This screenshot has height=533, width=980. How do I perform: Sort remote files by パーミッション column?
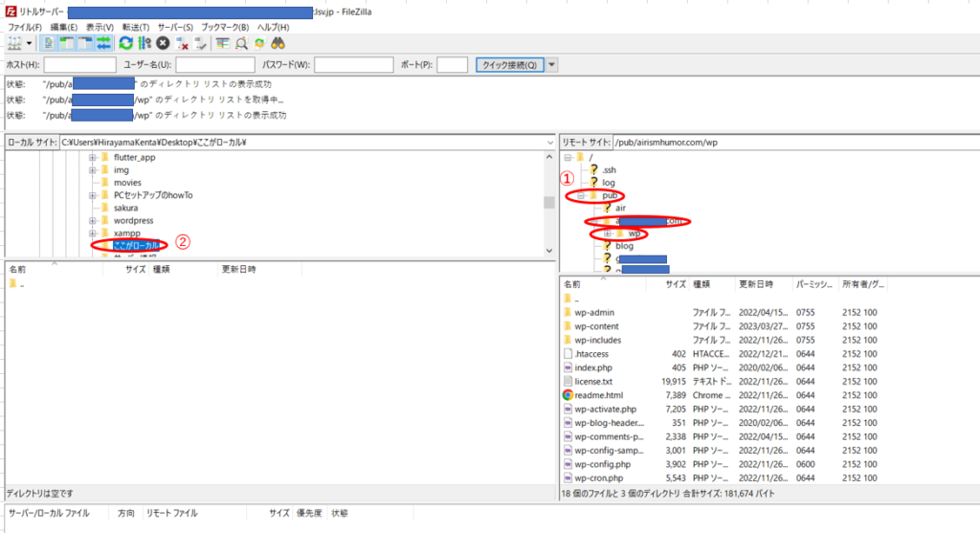(813, 284)
